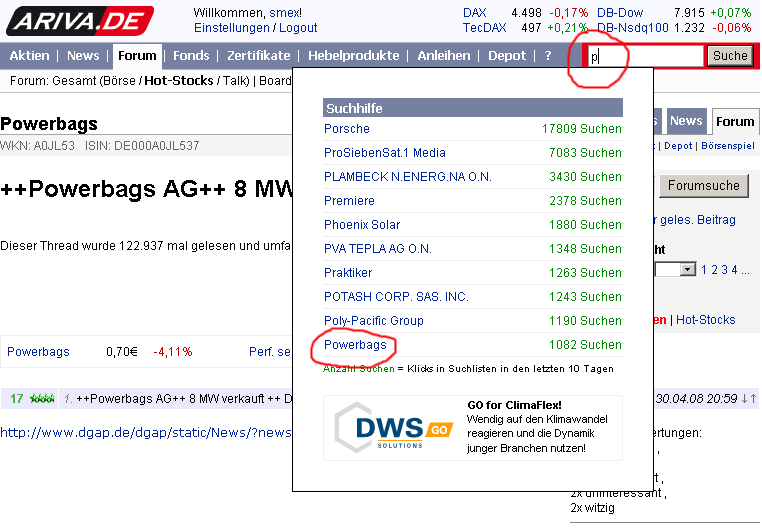
Task: Select Powerbags in the Suchhilfe list
Action: [355, 345]
